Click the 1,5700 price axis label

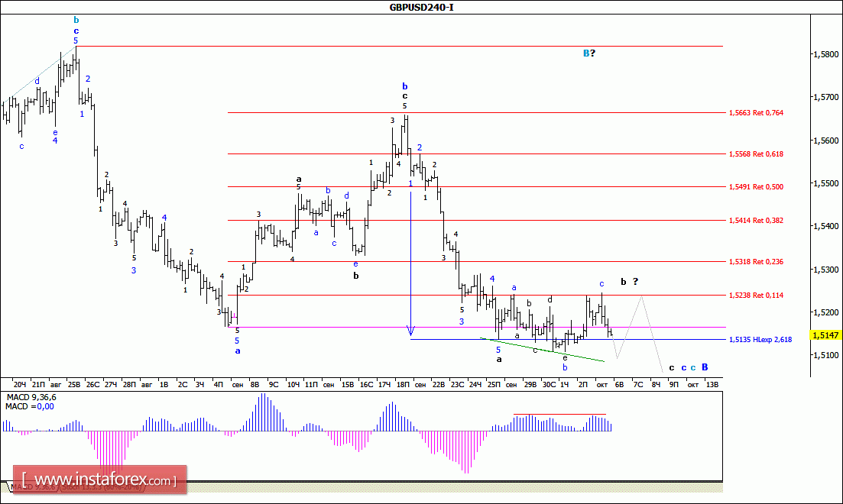(x=827, y=97)
